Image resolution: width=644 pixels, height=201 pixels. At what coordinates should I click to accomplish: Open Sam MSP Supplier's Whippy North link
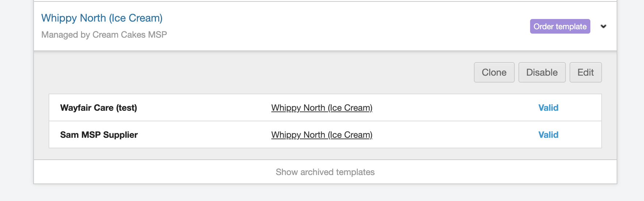[x=322, y=135]
